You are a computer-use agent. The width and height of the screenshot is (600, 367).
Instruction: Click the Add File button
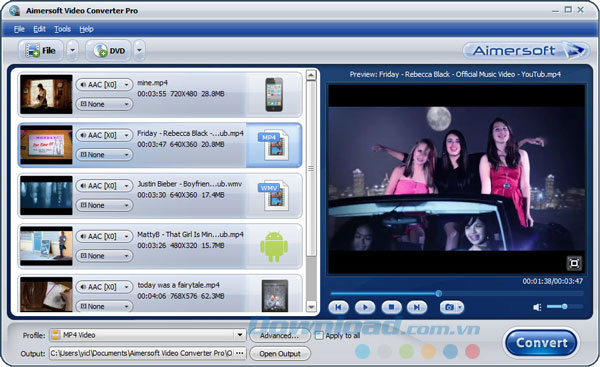[41, 51]
